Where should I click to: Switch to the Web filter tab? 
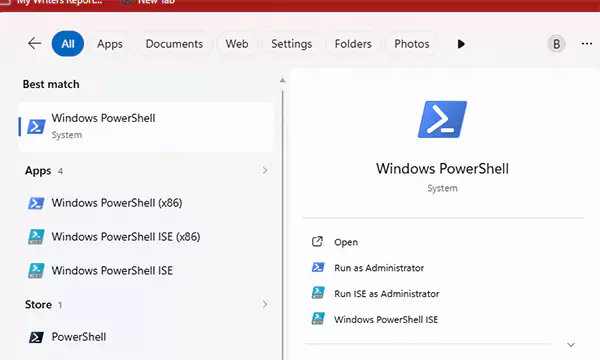click(x=237, y=44)
